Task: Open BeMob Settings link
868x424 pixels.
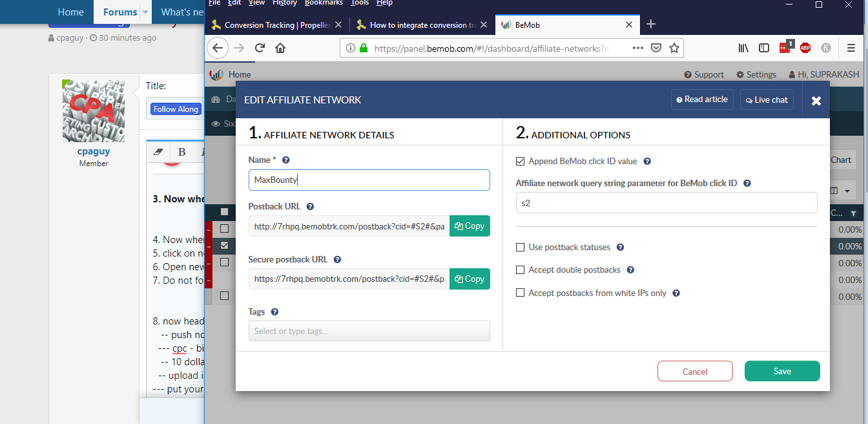Action: (x=756, y=74)
